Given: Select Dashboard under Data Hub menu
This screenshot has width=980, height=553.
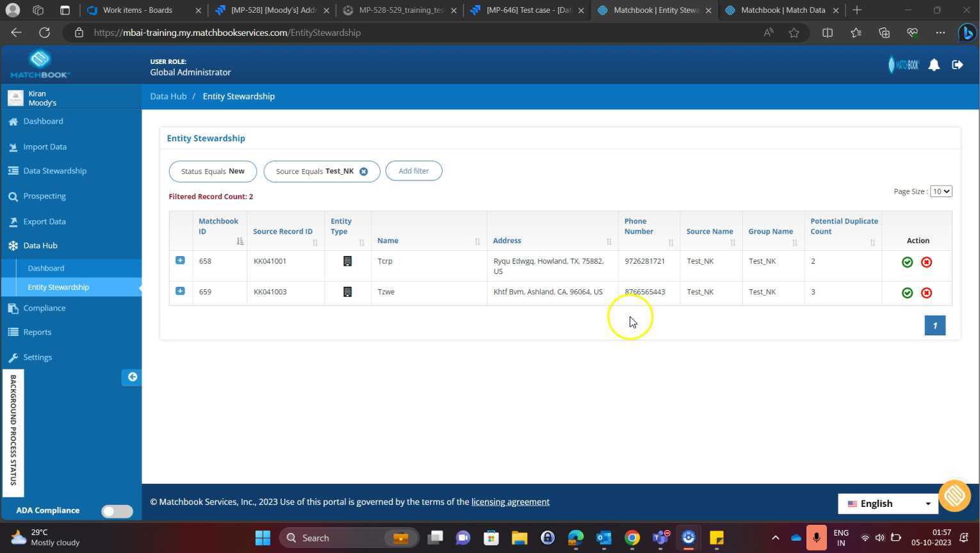Looking at the screenshot, I should pyautogui.click(x=45, y=268).
